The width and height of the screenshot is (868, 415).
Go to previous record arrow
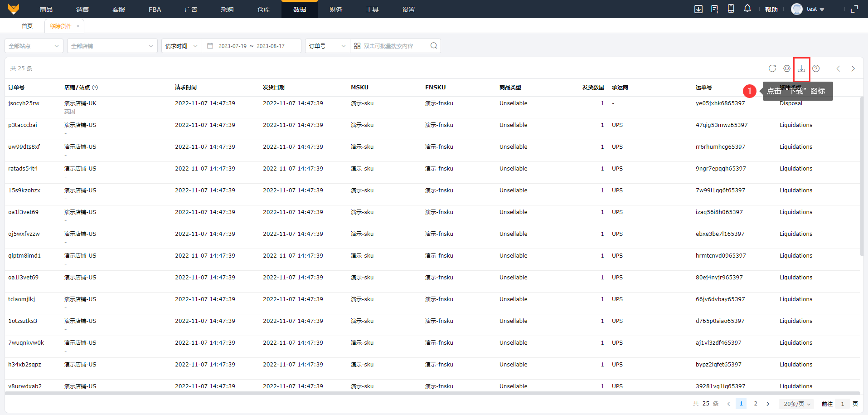pos(838,68)
